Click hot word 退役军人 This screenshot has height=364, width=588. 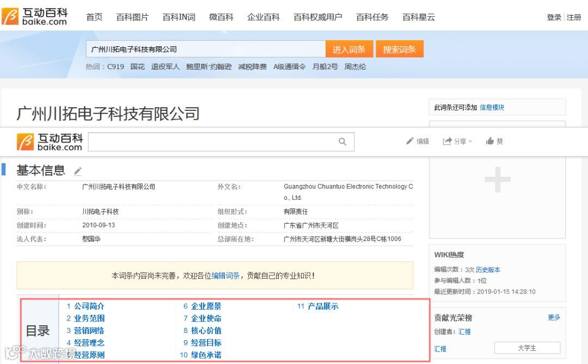tap(166, 67)
